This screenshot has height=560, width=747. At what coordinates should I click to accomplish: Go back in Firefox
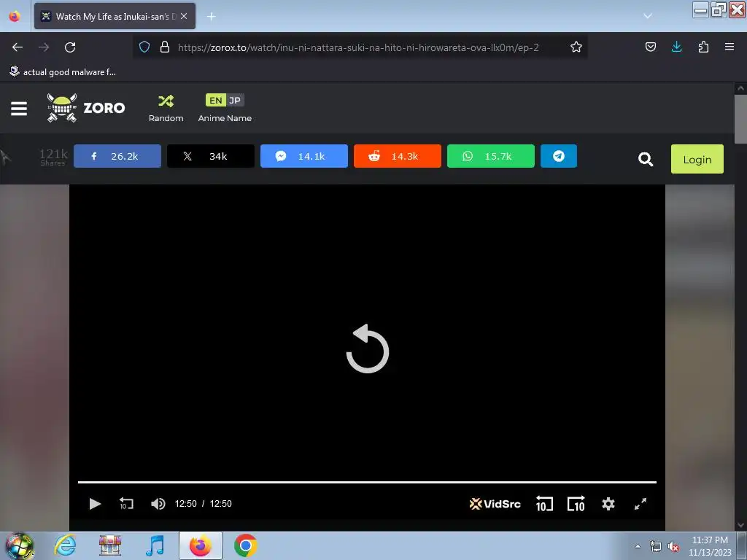18,47
